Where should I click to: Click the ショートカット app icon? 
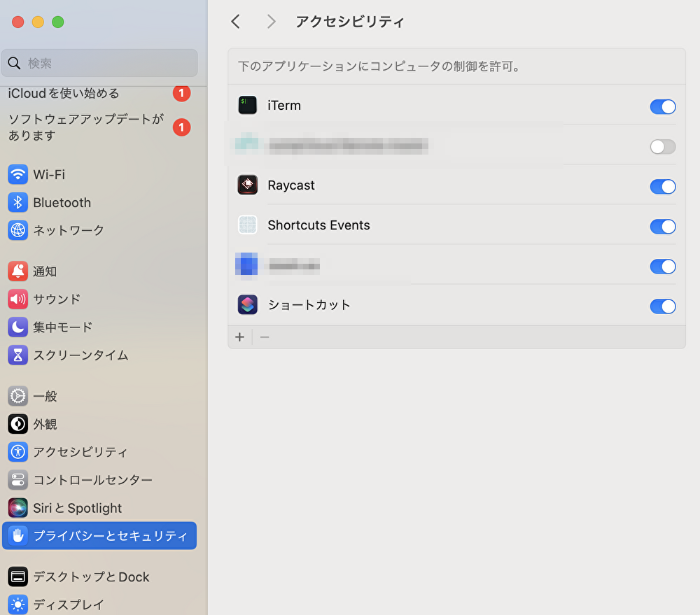(x=247, y=305)
